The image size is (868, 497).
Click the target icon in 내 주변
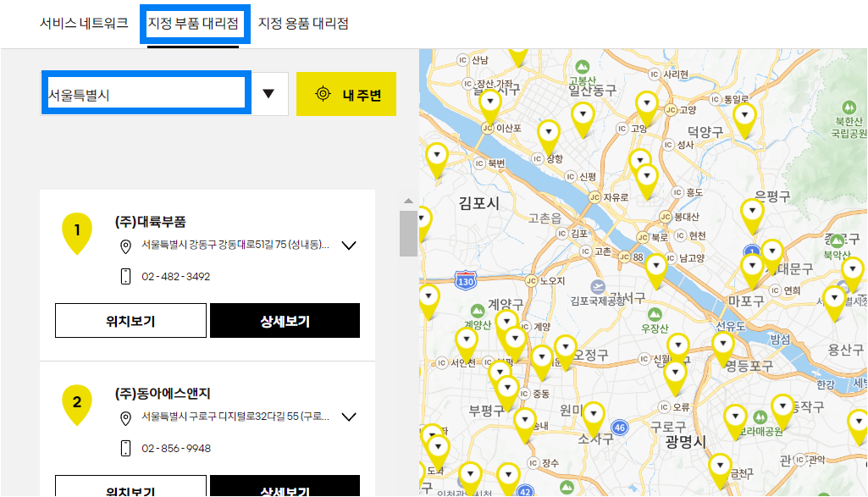tap(323, 94)
